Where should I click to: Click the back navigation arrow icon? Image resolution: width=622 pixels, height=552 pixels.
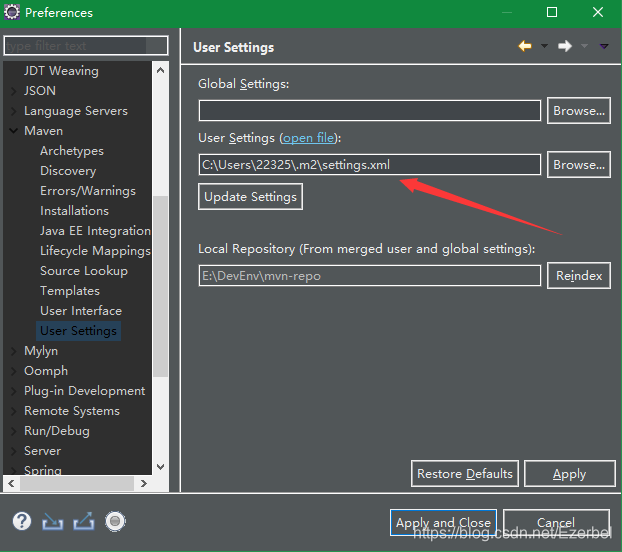(525, 46)
